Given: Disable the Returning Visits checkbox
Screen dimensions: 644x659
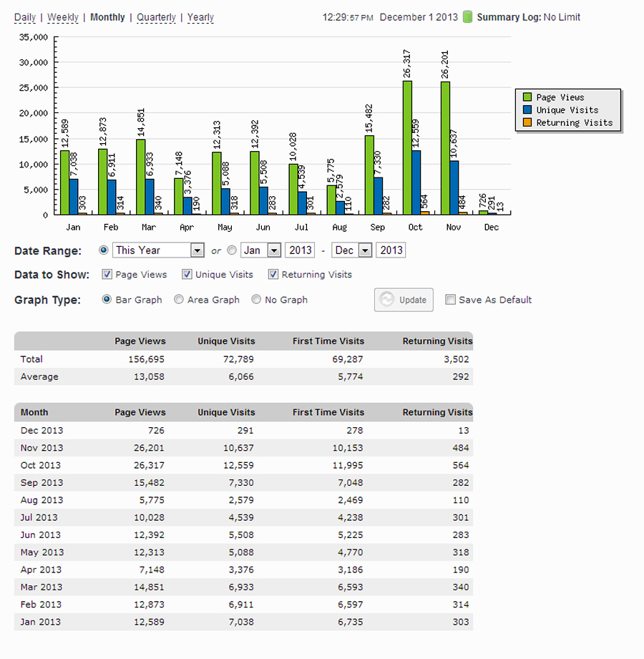Looking at the screenshot, I should point(273,274).
